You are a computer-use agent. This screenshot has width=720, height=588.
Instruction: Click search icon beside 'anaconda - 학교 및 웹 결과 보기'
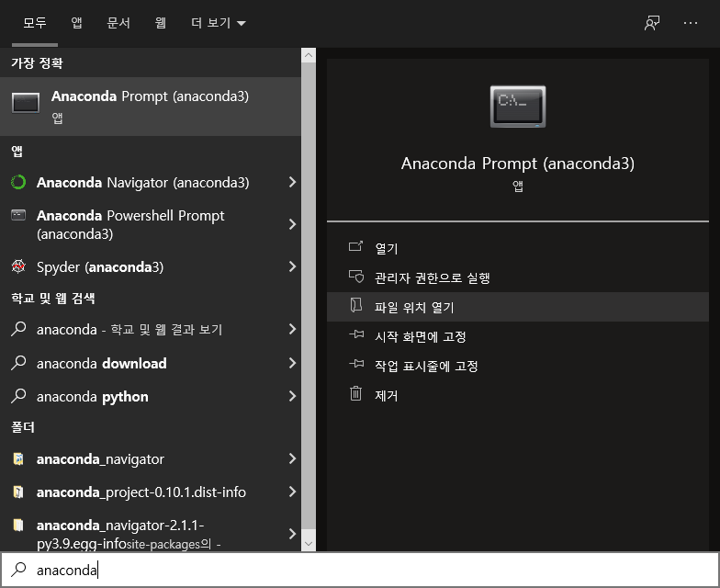coord(18,329)
